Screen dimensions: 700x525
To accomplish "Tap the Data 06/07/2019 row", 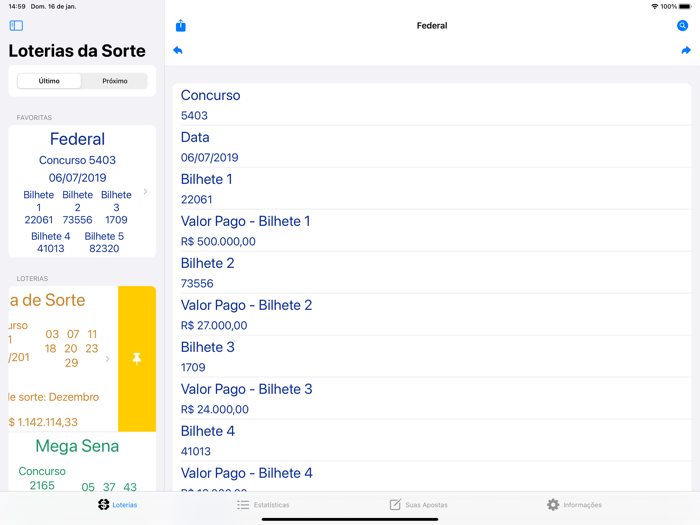I will 430,147.
